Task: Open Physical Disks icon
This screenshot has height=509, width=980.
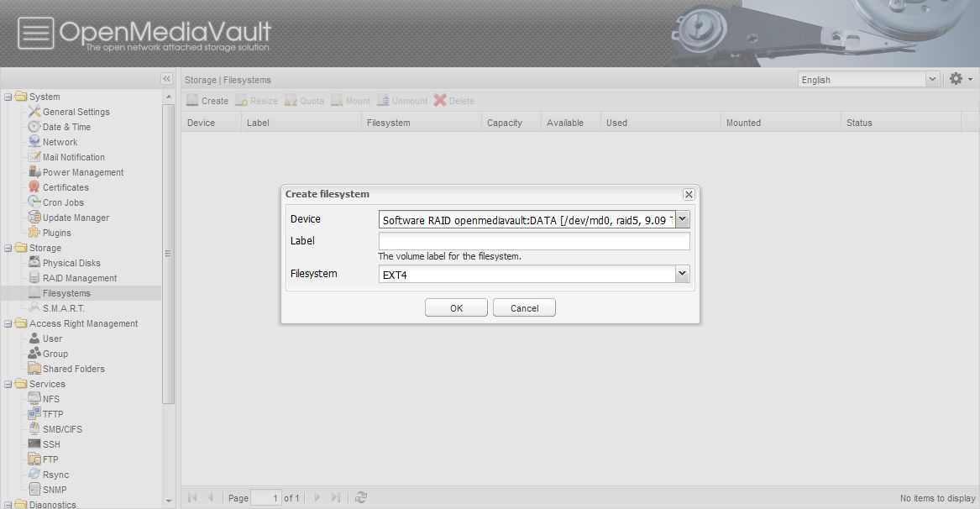Action: click(34, 263)
